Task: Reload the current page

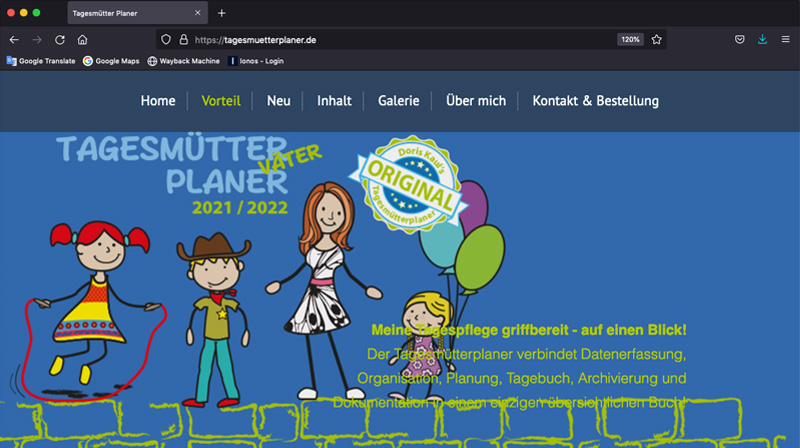Action: pos(60,40)
